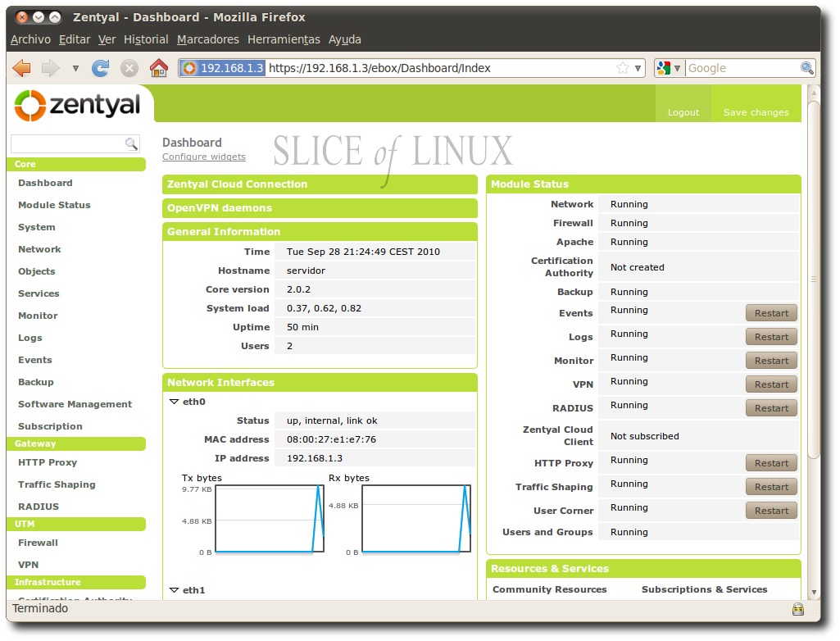Click the sidebar search magnifier icon
840x641 pixels.
pyautogui.click(x=131, y=143)
